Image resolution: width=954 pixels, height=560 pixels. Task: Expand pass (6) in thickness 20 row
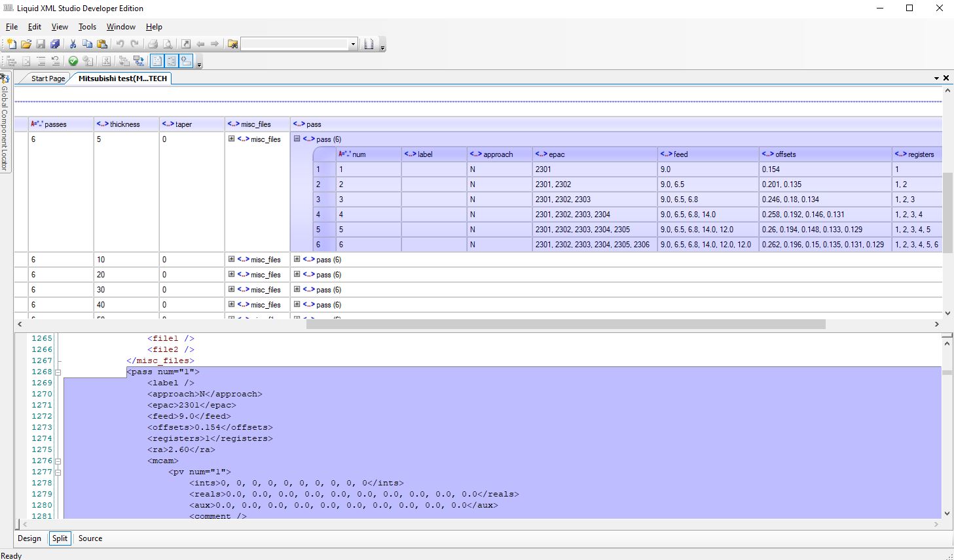[x=297, y=274]
